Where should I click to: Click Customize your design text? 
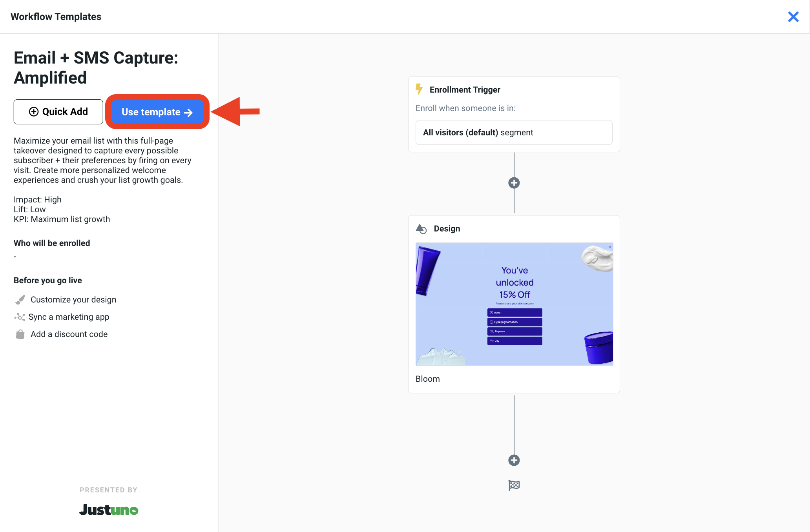[73, 300]
